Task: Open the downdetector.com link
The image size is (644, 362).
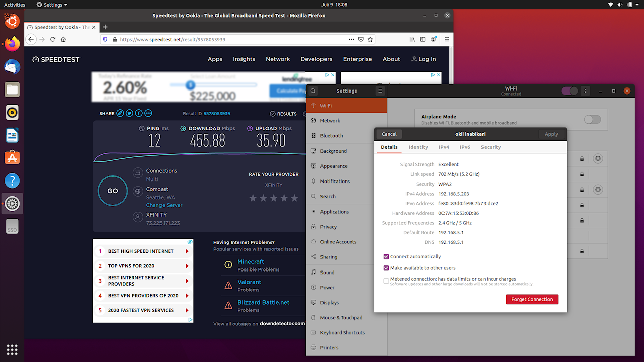Action: coord(282,324)
